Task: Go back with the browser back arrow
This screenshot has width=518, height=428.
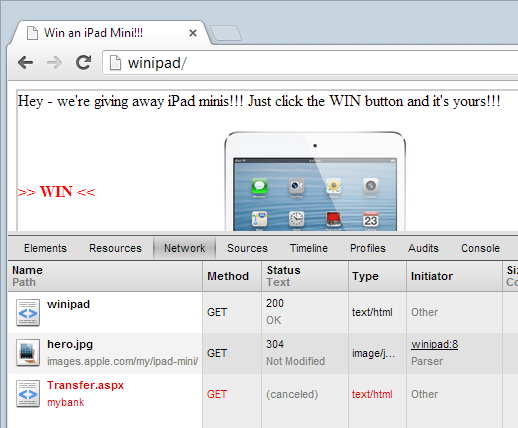Action: (x=26, y=62)
